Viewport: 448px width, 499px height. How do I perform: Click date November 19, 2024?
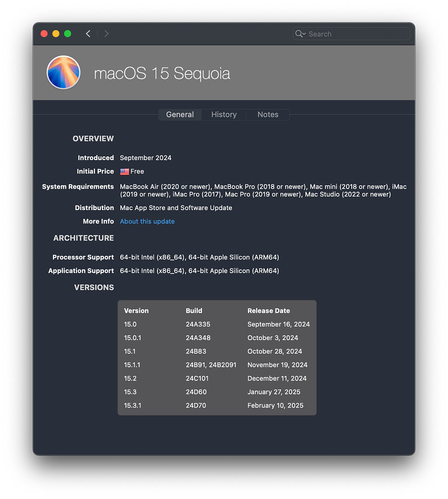[277, 365]
